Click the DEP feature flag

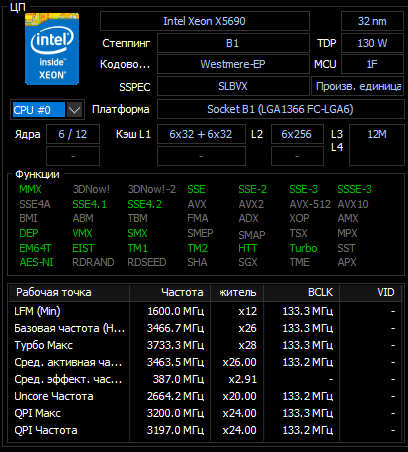tap(29, 233)
